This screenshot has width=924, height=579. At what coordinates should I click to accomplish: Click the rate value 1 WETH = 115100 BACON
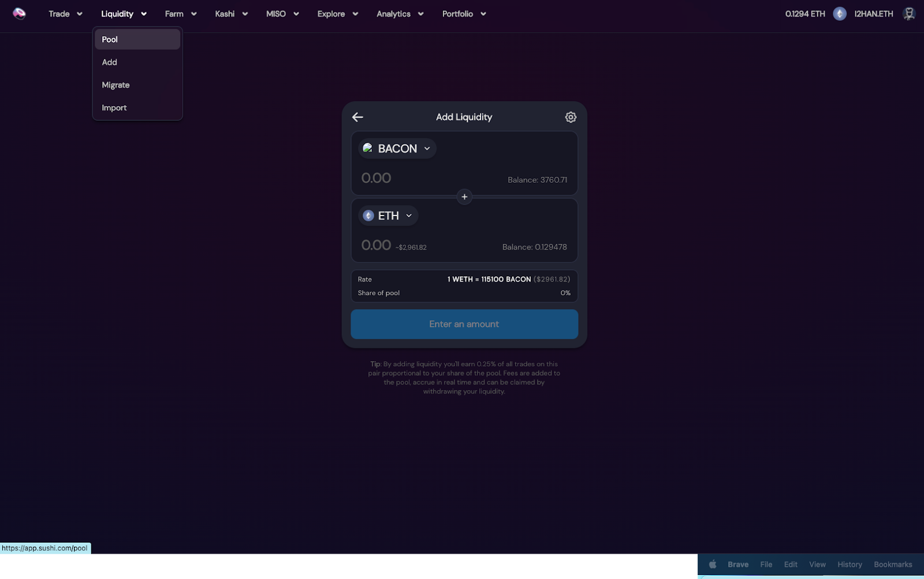click(489, 279)
